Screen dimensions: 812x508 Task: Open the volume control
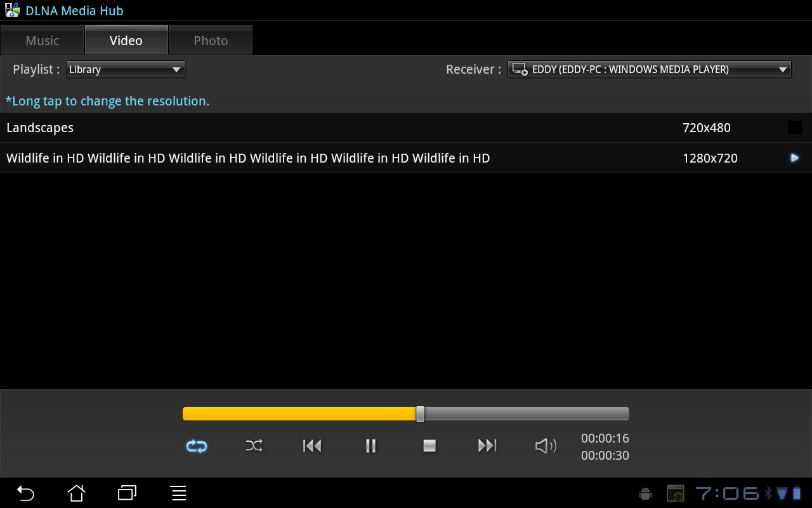(x=545, y=446)
